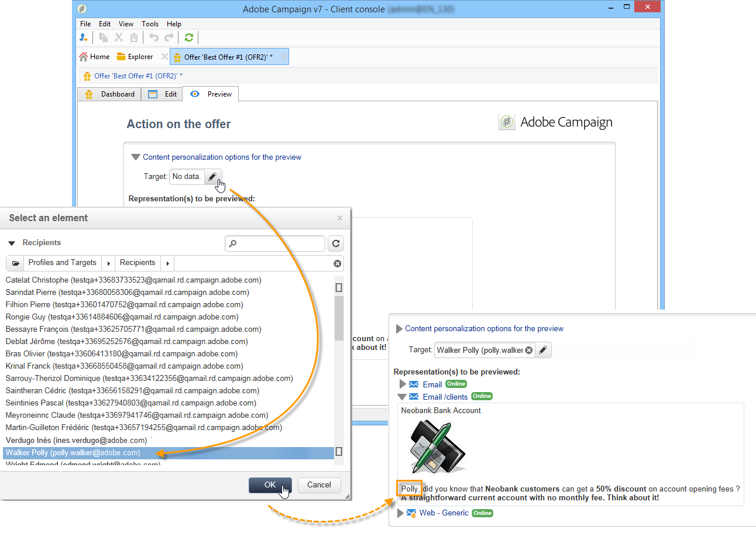Screen dimensions: 756x536
Task: Clear the Walker Polly target with the x icon
Action: point(528,350)
